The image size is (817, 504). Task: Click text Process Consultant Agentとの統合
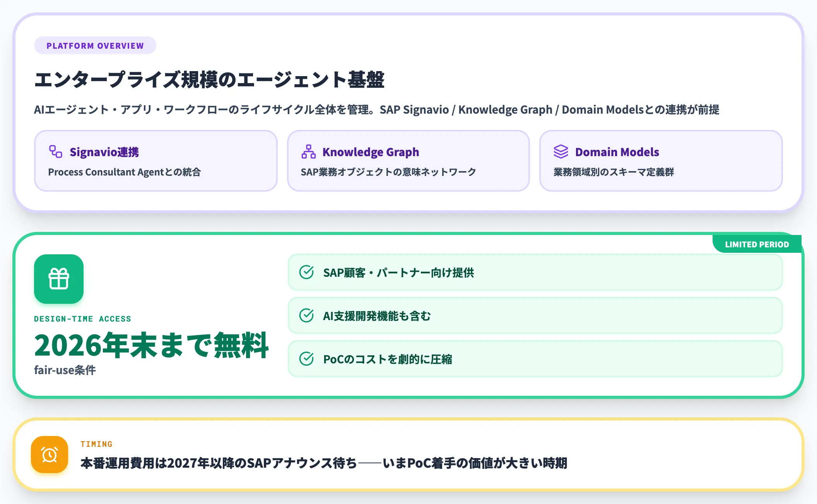tap(125, 172)
